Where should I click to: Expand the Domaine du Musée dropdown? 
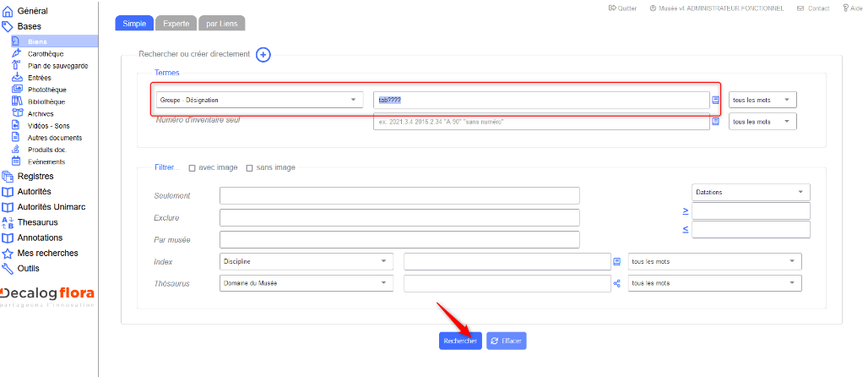(307, 282)
